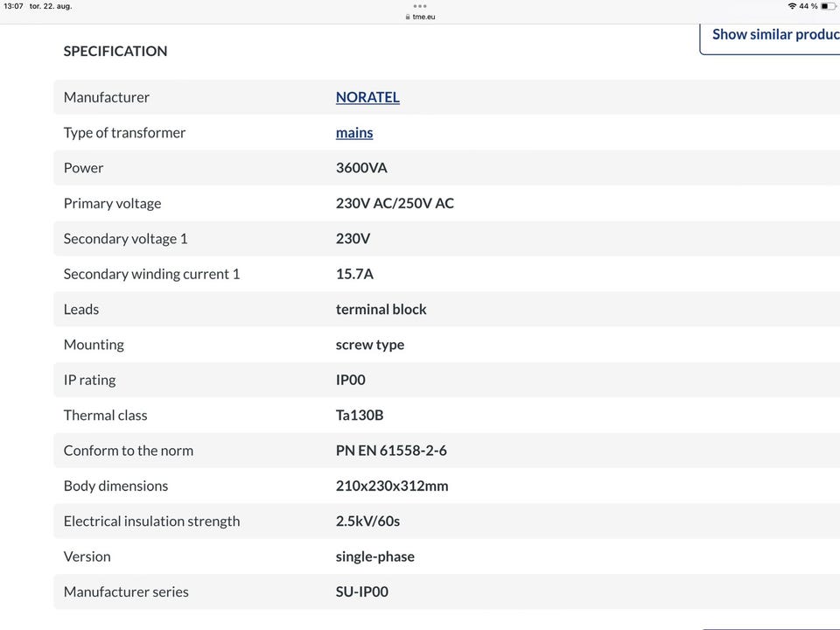
Task: Click the 210x230x312mm body dimensions value
Action: pos(392,486)
